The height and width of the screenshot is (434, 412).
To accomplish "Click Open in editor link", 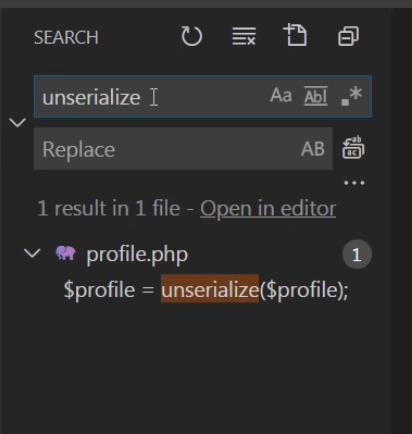I will [x=268, y=209].
